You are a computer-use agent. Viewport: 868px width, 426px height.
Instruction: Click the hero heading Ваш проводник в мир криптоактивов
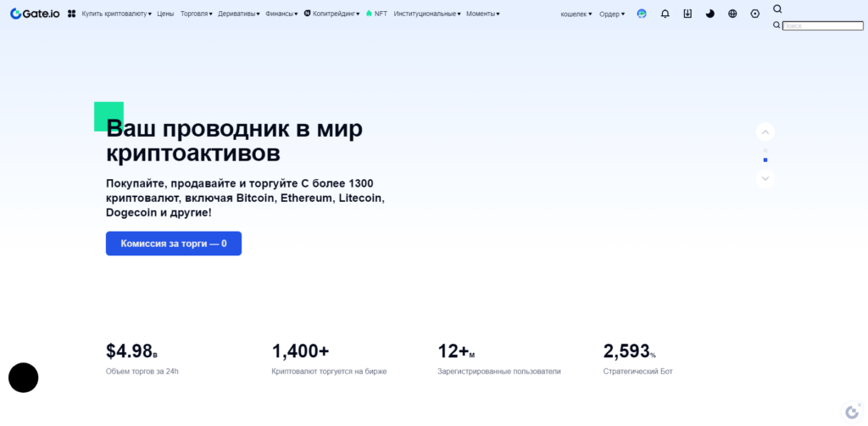pyautogui.click(x=234, y=141)
